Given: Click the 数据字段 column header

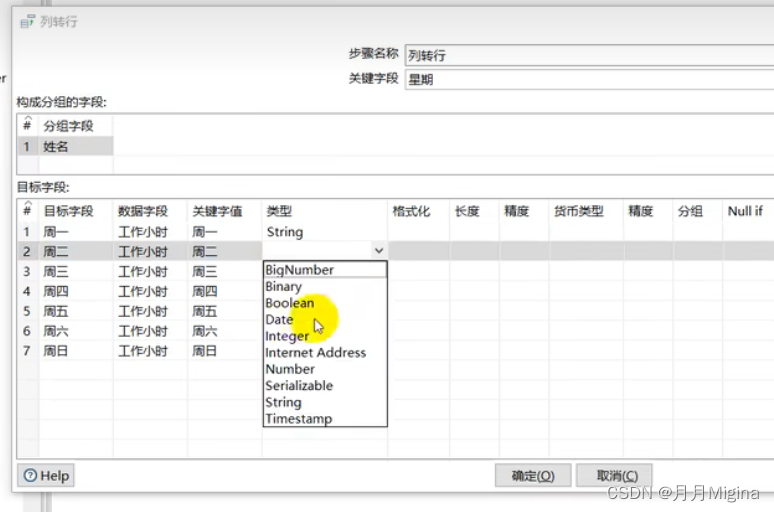Looking at the screenshot, I should (150, 211).
